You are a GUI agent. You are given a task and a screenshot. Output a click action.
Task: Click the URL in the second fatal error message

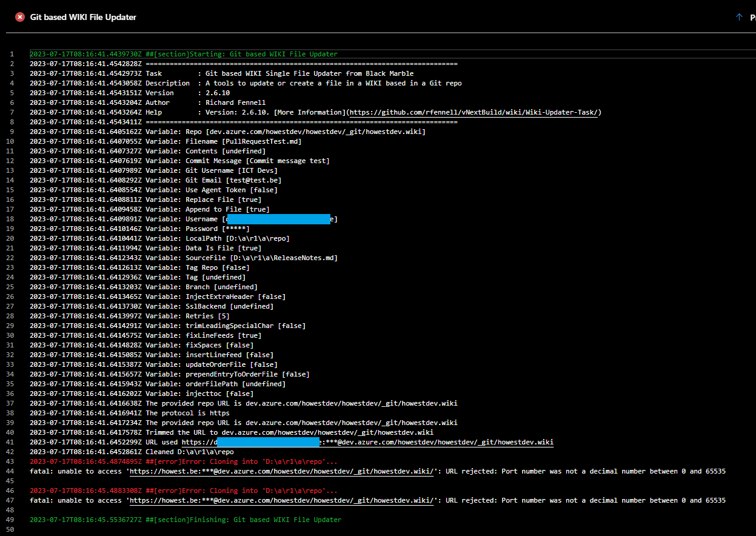click(x=279, y=500)
